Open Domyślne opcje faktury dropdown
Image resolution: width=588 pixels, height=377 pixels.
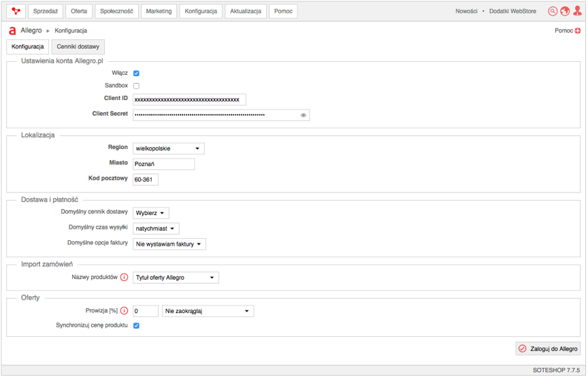tap(169, 244)
